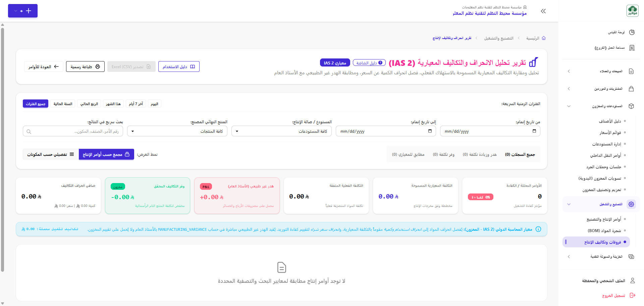Open calendar picker in من تاريخ إتمام field
This screenshot has width=644, height=306.
[x=534, y=131]
